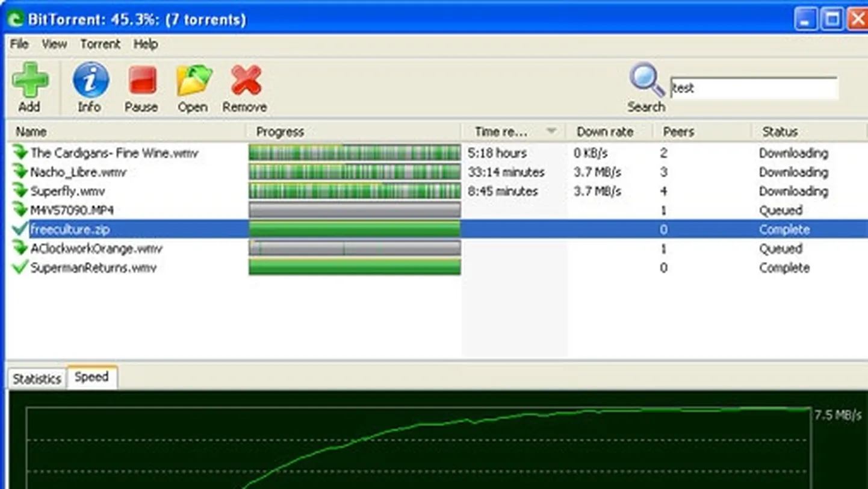Click the download arrow icon beside Nacho_Libre.wmv

pos(20,171)
